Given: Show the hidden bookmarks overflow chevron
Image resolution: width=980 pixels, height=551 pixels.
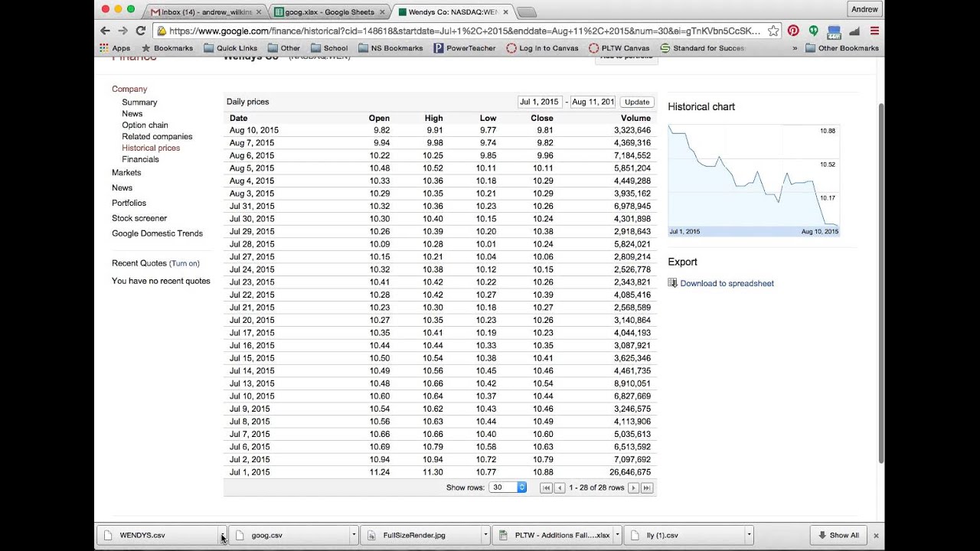Looking at the screenshot, I should click(795, 47).
